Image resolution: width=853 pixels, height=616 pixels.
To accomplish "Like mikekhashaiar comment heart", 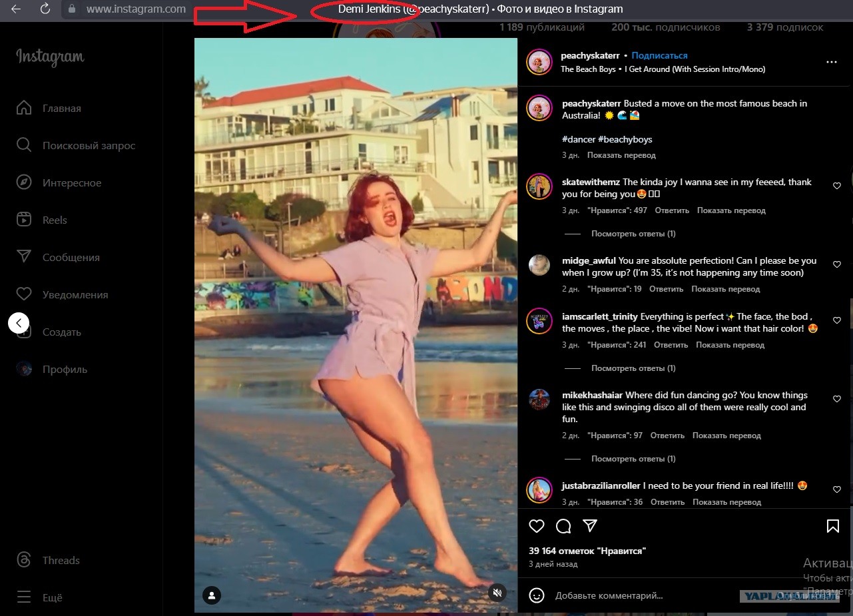I will click(837, 399).
